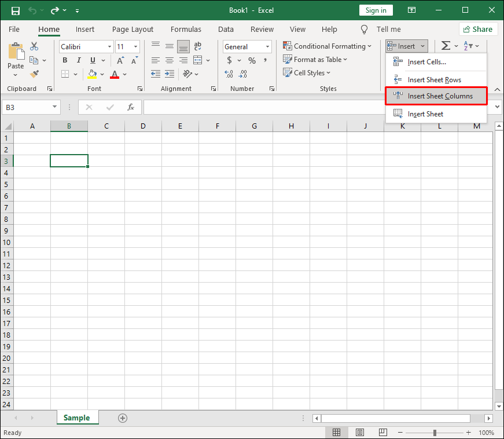Decrease the cell indent
The width and height of the screenshot is (504, 439).
[156, 74]
